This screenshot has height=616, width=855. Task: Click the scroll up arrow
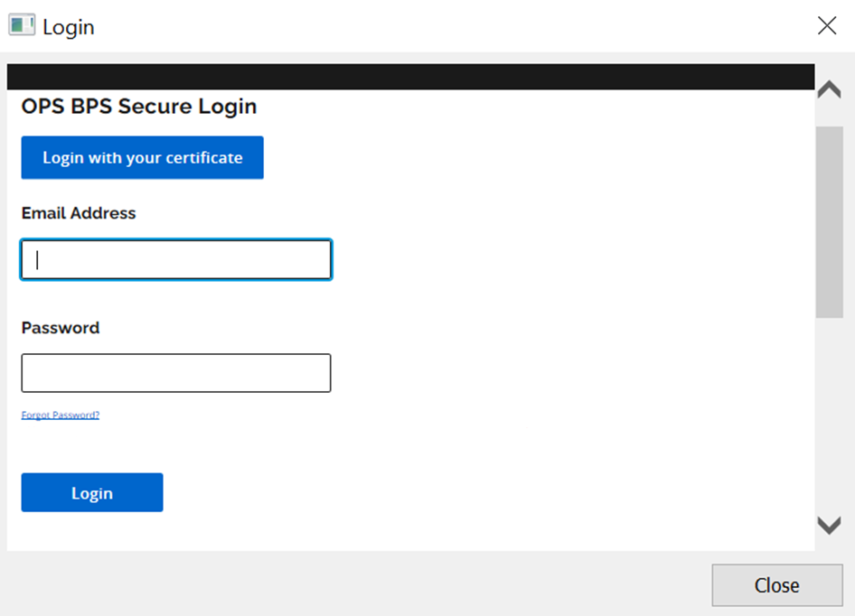point(829,90)
